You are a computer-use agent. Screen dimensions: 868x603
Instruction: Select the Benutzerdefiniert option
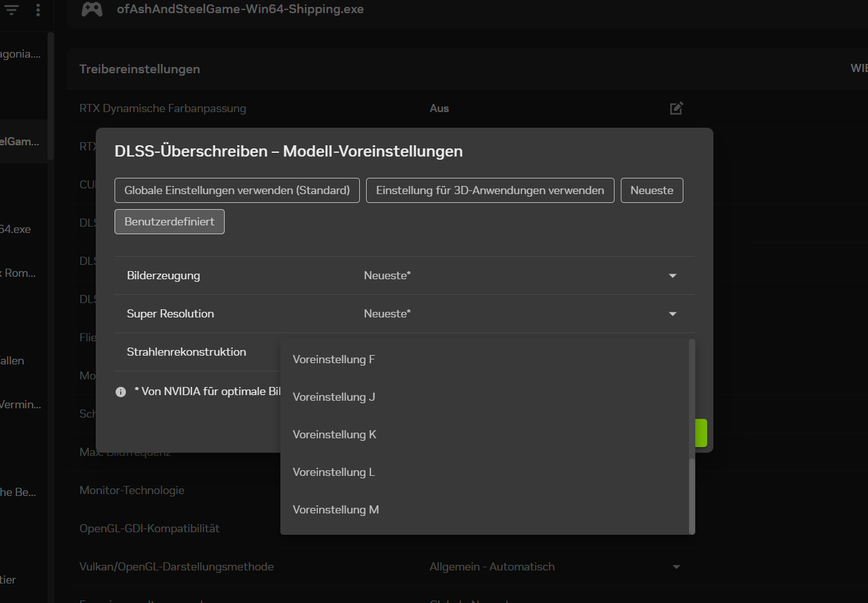170,222
